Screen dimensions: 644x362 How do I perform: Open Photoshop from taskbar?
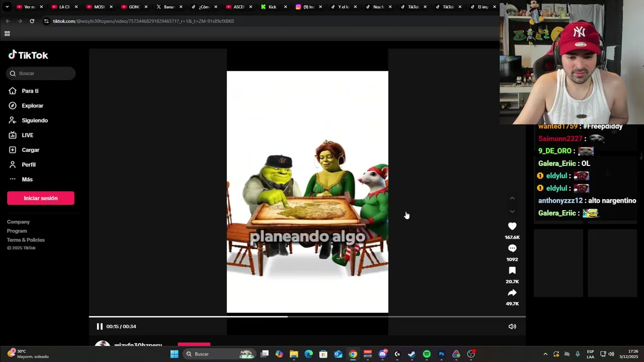[441, 354]
